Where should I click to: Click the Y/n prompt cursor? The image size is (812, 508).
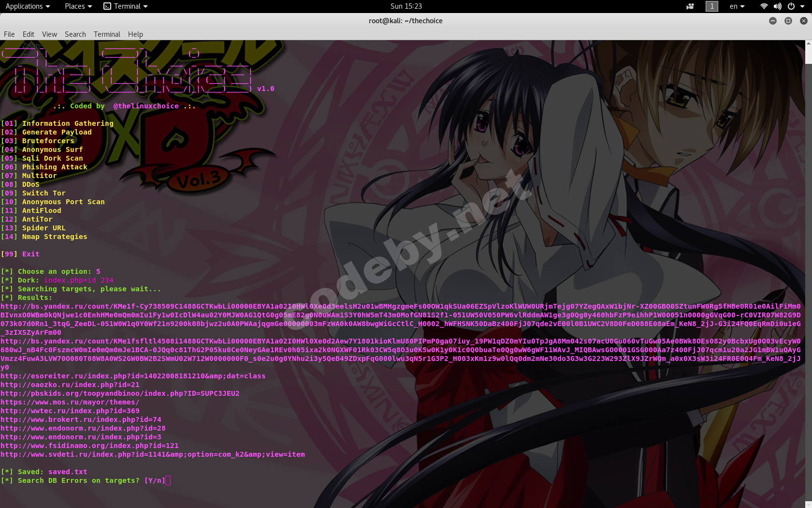(168, 480)
